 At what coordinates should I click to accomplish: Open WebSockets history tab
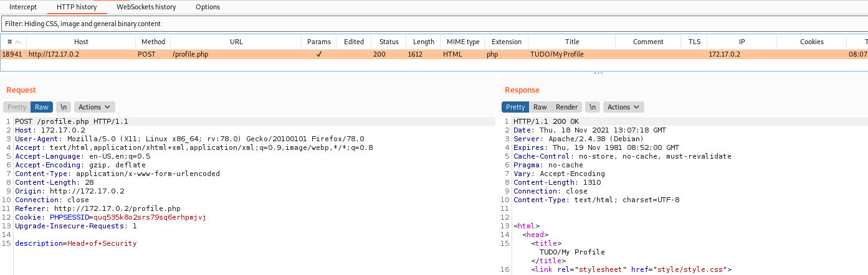click(x=146, y=7)
